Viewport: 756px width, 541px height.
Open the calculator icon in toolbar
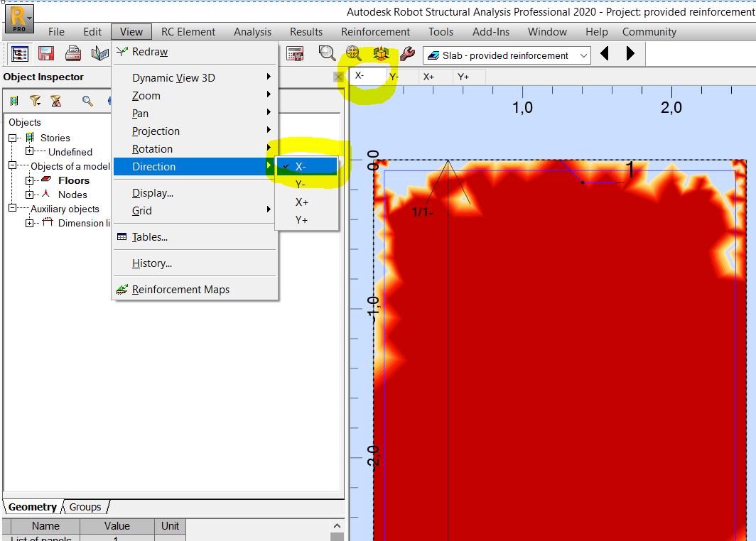[x=295, y=53]
